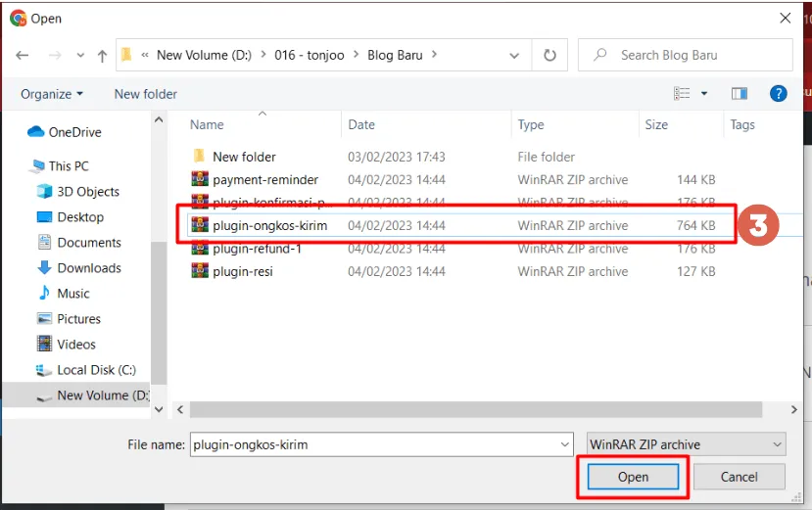812x510 pixels.
Task: Click the plugin-resi WinRAR archive icon
Action: [x=200, y=271]
